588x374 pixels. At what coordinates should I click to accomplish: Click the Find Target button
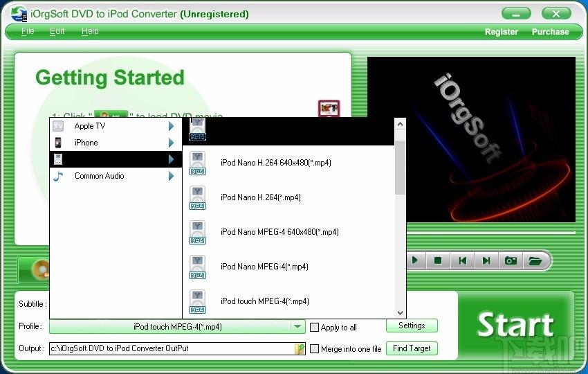[412, 348]
